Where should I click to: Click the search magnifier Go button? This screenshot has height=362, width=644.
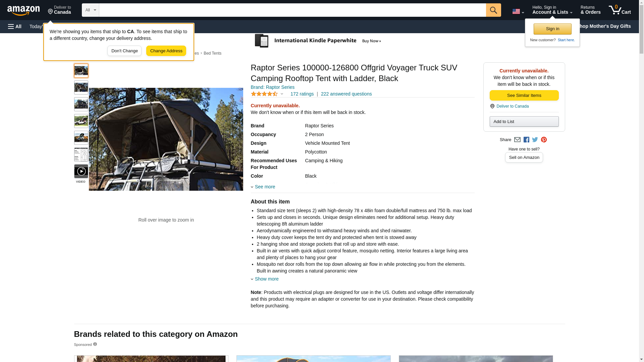[493, 10]
